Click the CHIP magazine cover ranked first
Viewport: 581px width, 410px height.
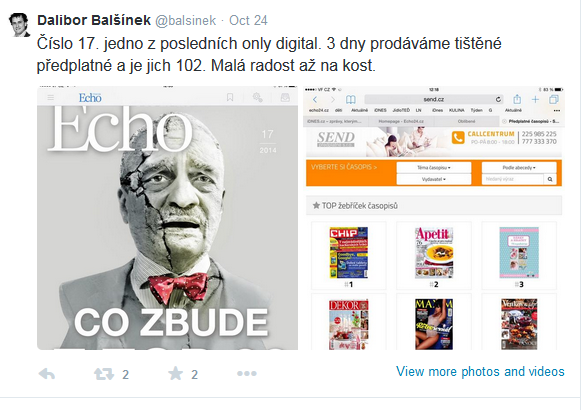(x=349, y=253)
